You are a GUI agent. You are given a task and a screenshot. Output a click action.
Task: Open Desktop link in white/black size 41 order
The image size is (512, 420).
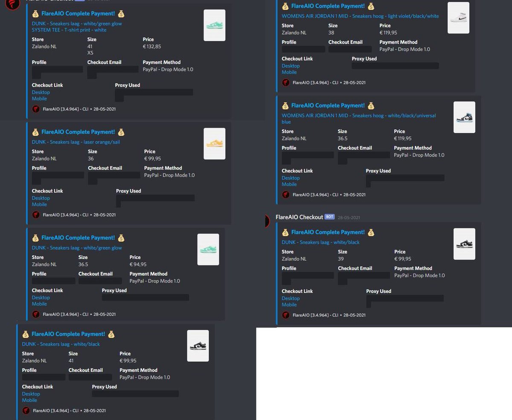click(x=31, y=394)
